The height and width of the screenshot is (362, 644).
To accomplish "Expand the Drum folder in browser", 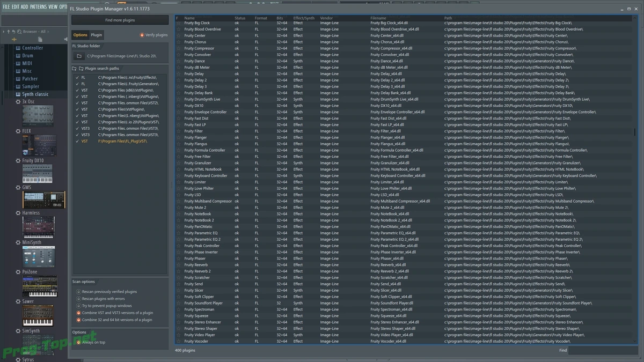I will point(27,56).
